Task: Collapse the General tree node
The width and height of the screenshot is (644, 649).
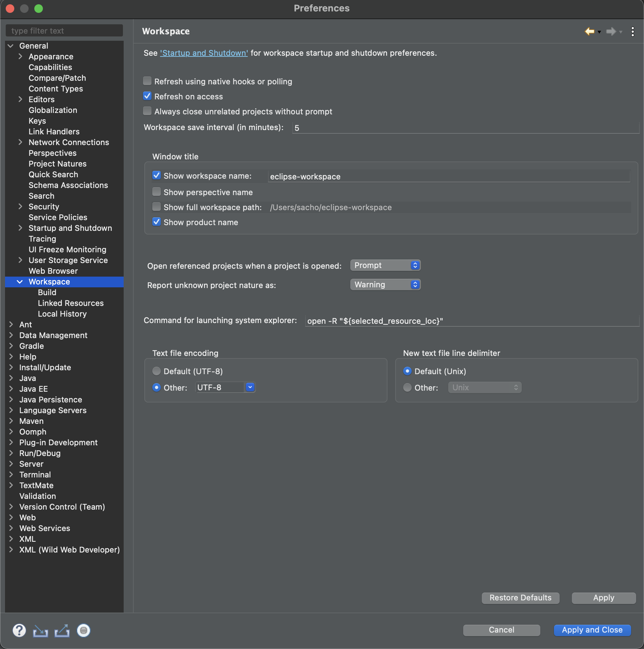Action: pyautogui.click(x=11, y=46)
